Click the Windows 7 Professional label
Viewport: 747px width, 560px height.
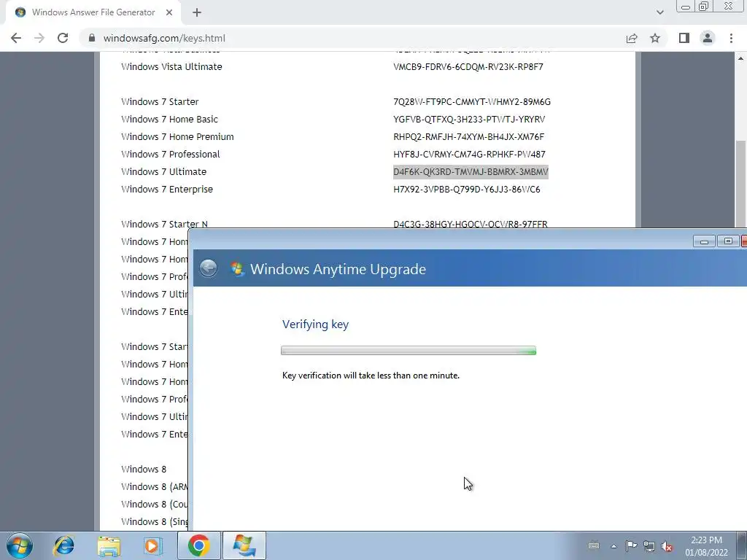(170, 155)
